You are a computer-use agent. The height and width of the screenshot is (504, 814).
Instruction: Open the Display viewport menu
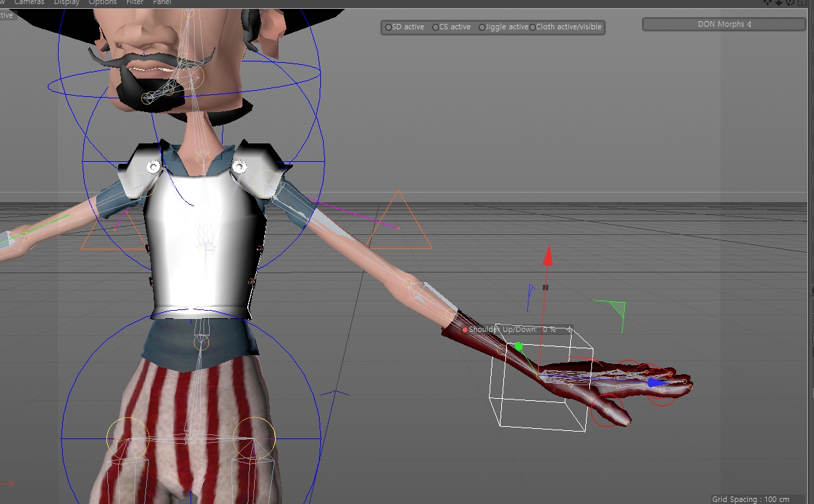pos(66,3)
